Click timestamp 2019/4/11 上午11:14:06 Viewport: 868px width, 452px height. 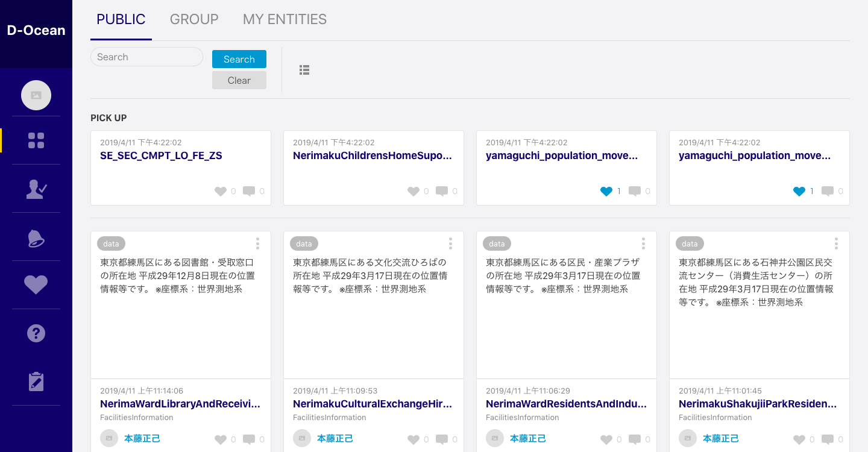point(142,391)
